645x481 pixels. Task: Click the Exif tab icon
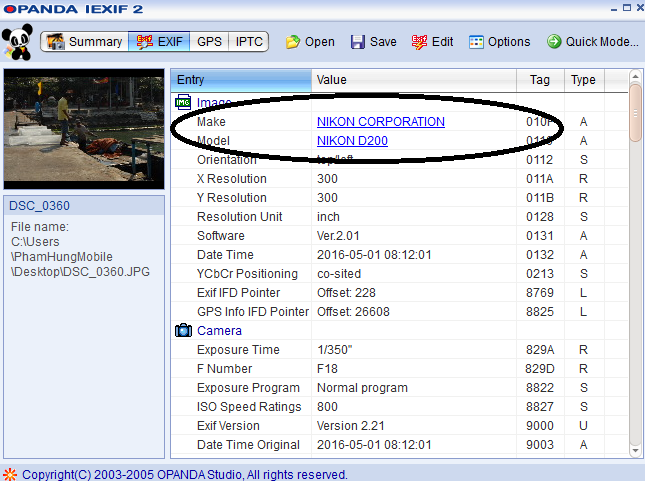(145, 42)
